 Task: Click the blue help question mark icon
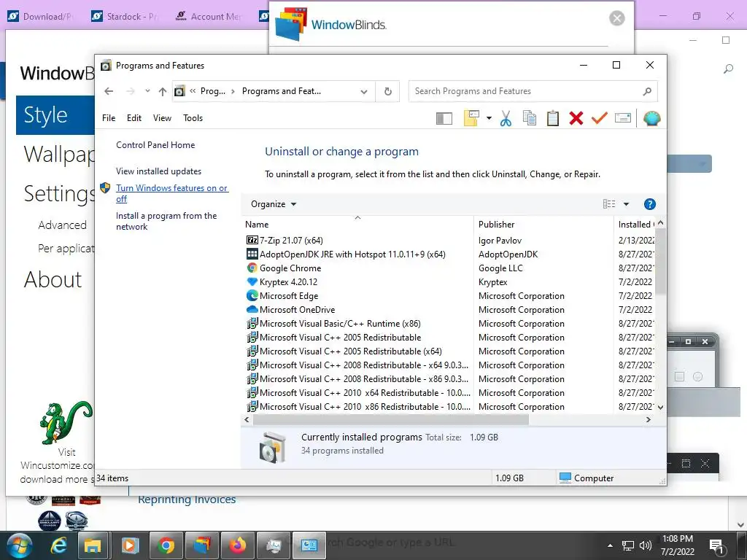pyautogui.click(x=650, y=204)
